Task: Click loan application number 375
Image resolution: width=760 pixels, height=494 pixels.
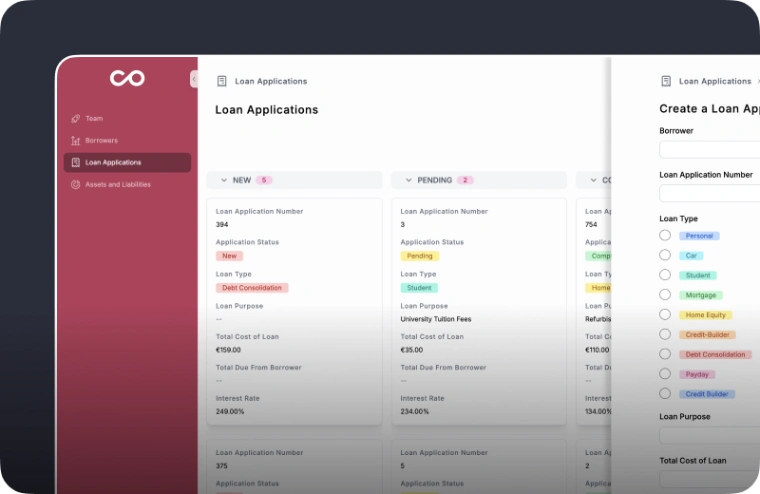Action: (x=222, y=466)
